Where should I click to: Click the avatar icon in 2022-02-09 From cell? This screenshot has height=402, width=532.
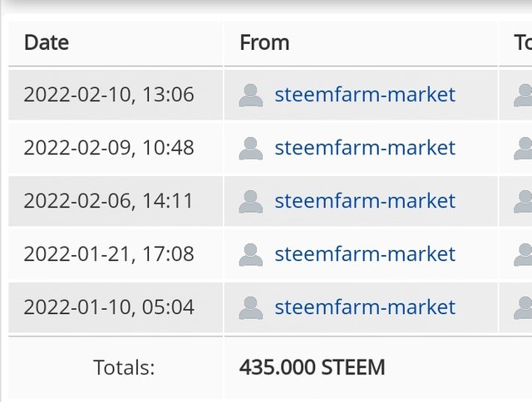pos(251,149)
